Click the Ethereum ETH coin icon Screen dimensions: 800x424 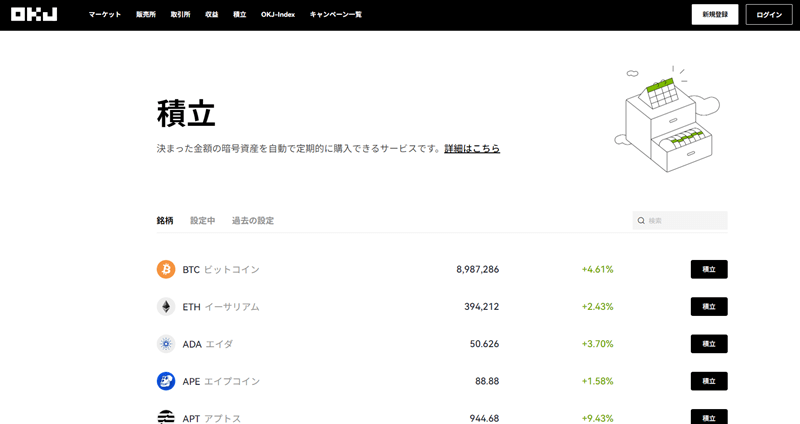(166, 307)
